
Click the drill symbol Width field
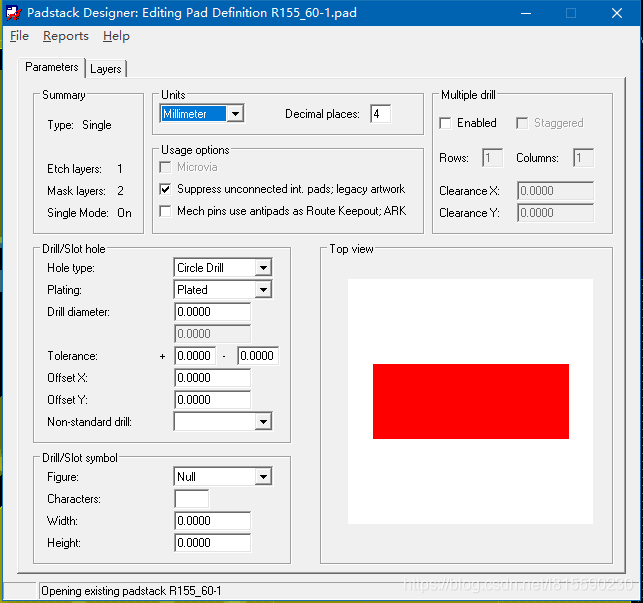[212, 521]
